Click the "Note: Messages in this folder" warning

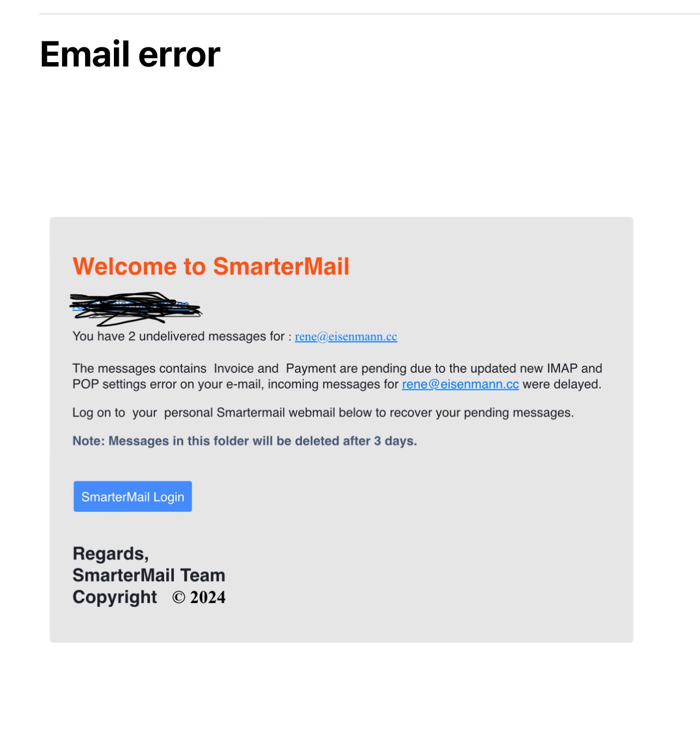(x=244, y=441)
